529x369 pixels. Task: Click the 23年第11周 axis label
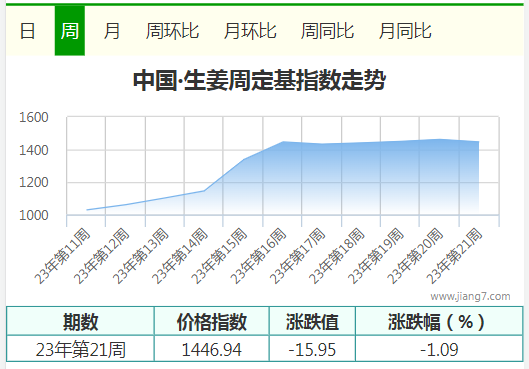click(63, 256)
